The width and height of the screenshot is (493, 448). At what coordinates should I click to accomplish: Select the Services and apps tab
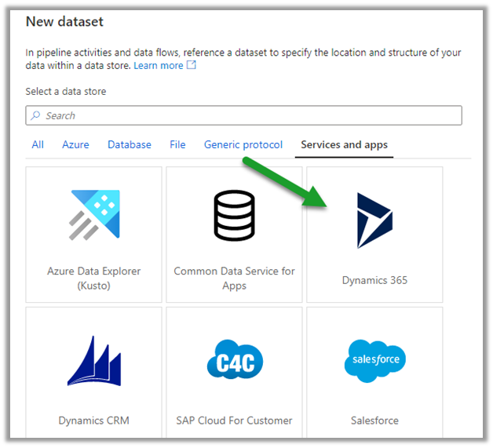click(x=344, y=145)
